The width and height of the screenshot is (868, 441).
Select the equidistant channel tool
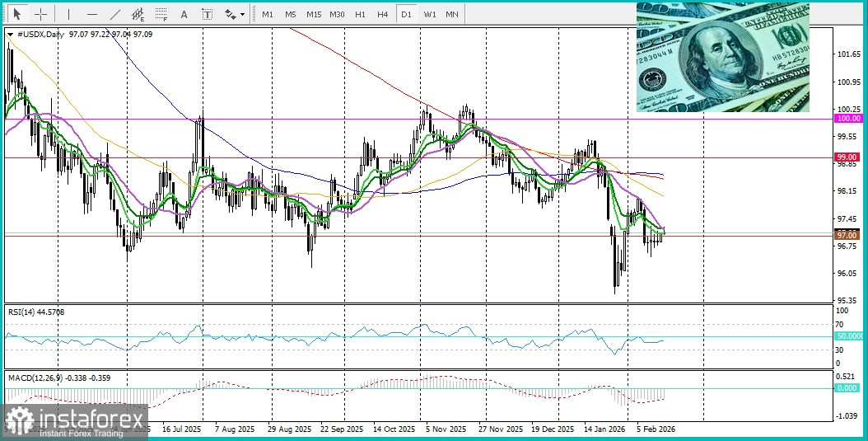[138, 14]
